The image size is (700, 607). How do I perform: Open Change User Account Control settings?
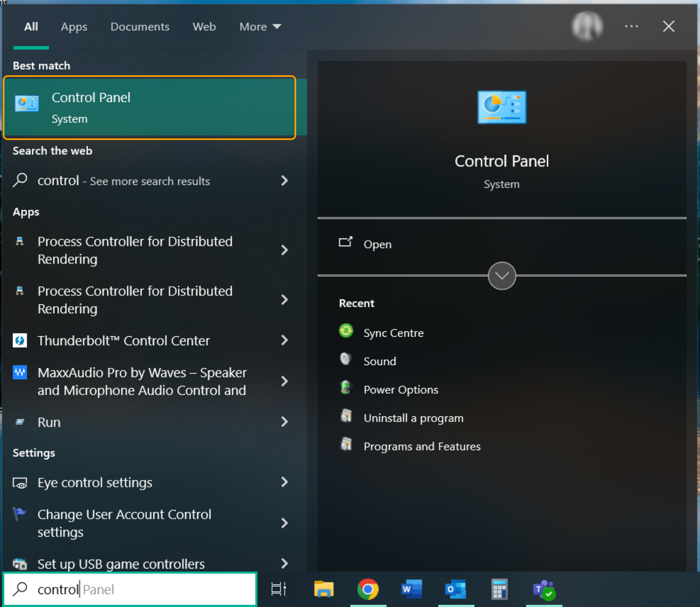click(125, 523)
